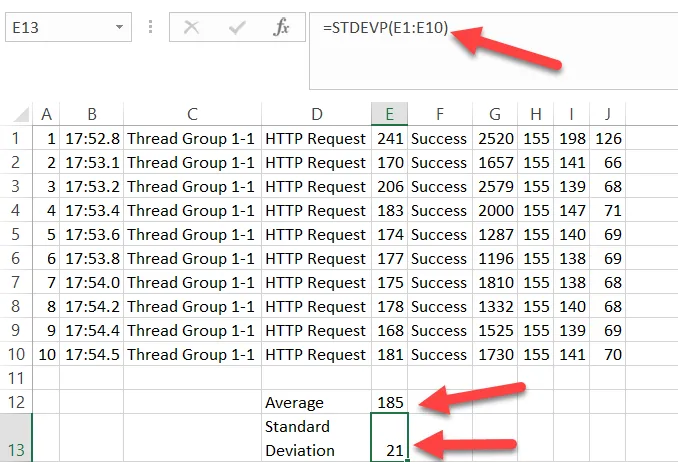Click cell with value 71
Screen dimensions: 678x462
(x=608, y=210)
